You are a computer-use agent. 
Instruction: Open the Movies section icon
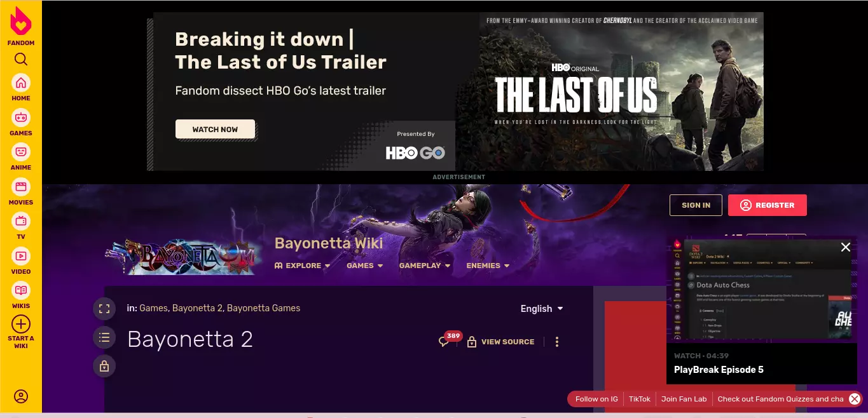point(21,187)
